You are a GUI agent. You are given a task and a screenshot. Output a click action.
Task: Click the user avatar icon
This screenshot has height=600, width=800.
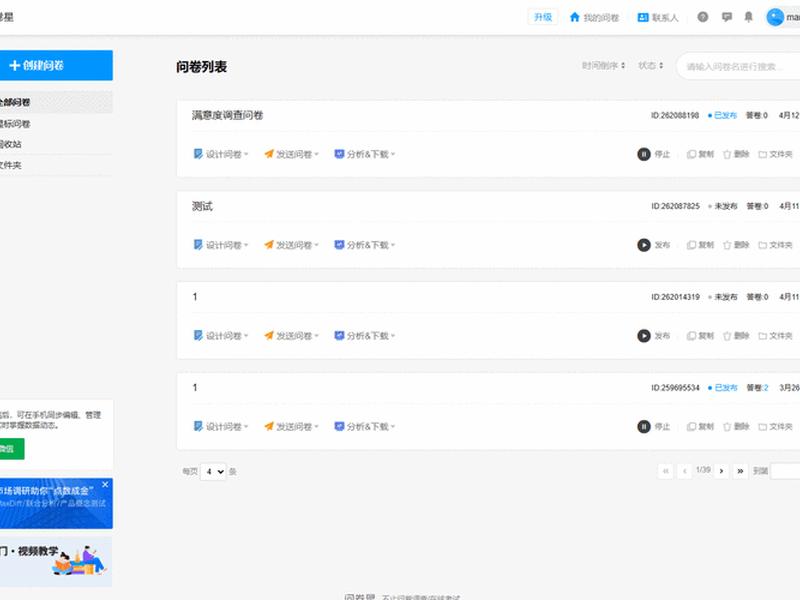pyautogui.click(x=774, y=17)
